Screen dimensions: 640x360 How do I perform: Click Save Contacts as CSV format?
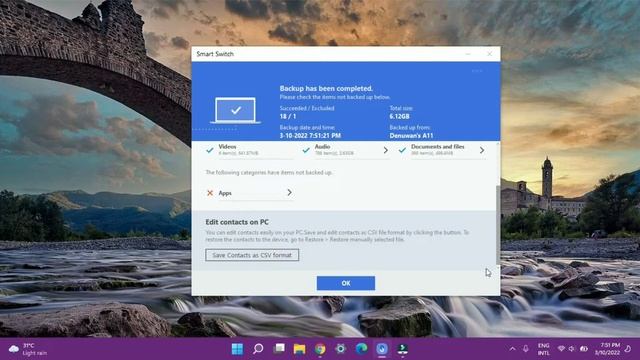pos(252,255)
